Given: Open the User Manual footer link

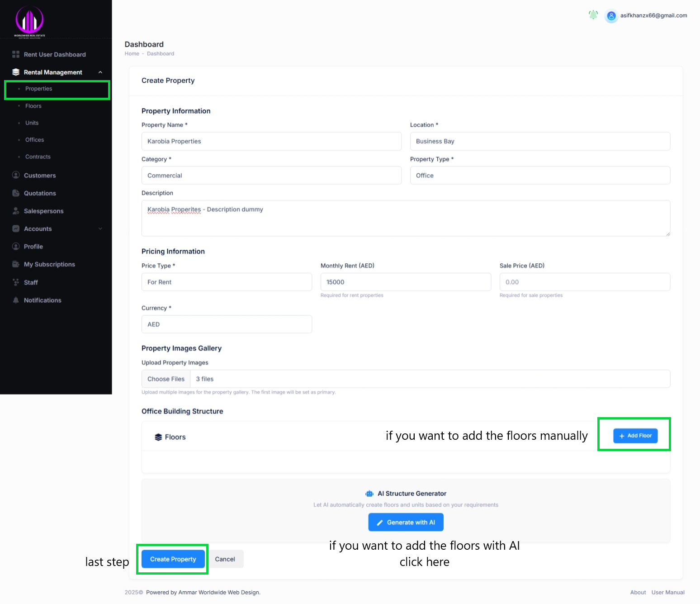Looking at the screenshot, I should pyautogui.click(x=667, y=592).
